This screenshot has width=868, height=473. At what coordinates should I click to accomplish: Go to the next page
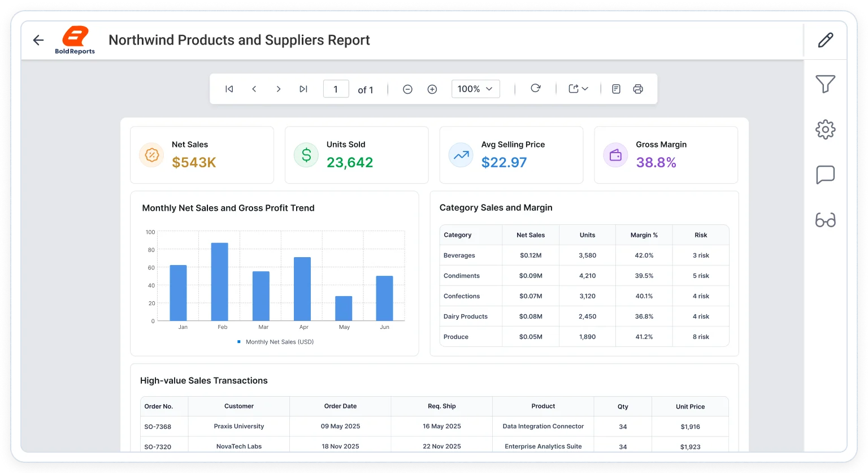[279, 89]
